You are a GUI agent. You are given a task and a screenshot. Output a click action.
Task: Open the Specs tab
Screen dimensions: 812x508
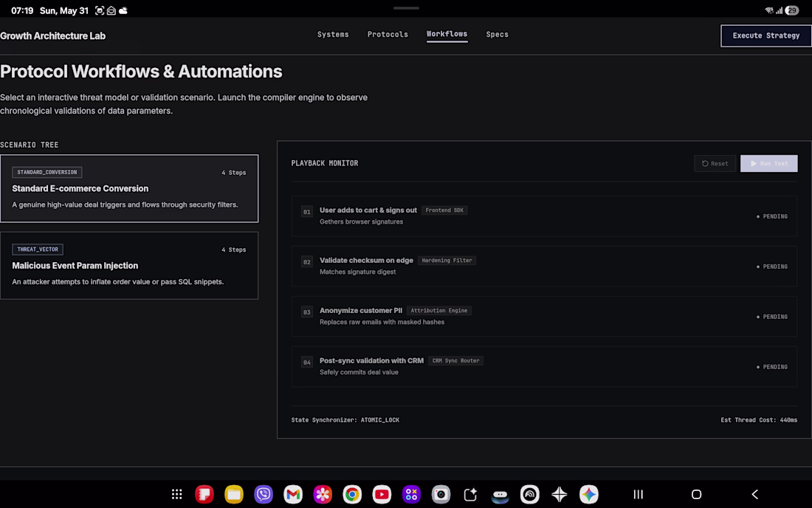tap(497, 34)
